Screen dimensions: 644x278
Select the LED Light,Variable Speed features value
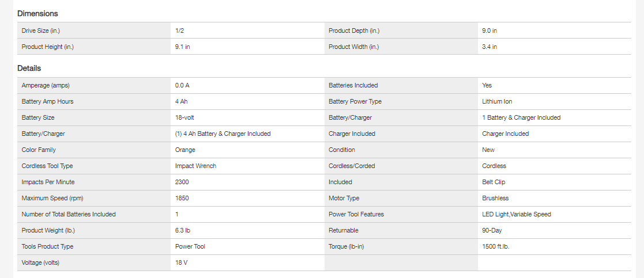516,214
